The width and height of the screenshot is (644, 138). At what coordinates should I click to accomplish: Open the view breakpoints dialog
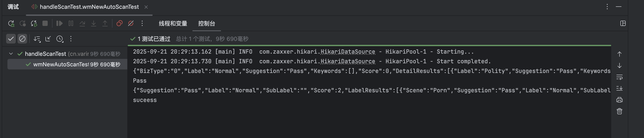pyautogui.click(x=119, y=24)
